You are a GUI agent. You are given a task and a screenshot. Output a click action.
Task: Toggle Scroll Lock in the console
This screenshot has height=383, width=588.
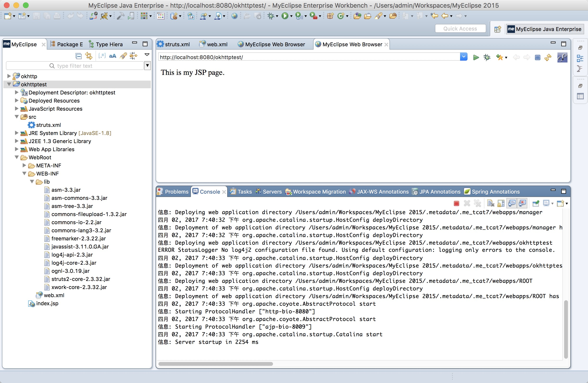(x=501, y=203)
